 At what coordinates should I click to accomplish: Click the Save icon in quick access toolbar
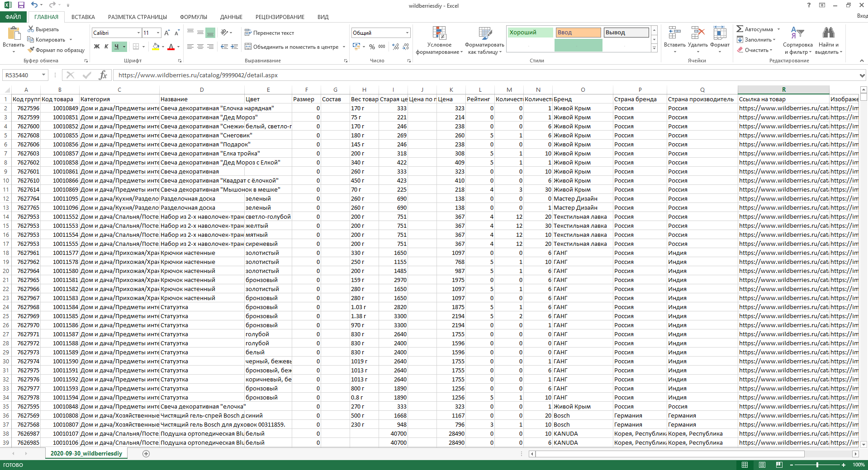click(21, 5)
